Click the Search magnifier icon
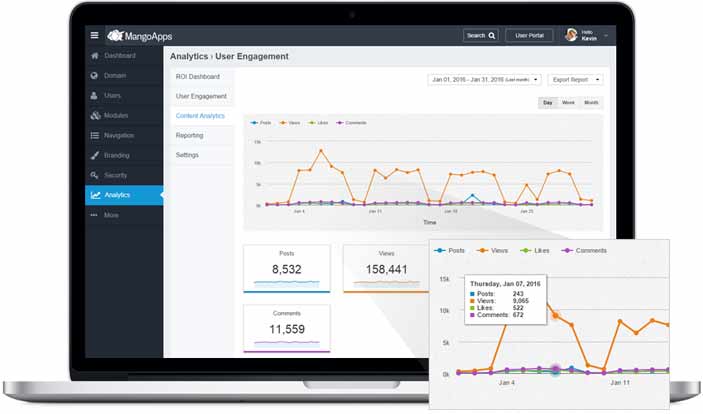The image size is (703, 414). coord(492,35)
